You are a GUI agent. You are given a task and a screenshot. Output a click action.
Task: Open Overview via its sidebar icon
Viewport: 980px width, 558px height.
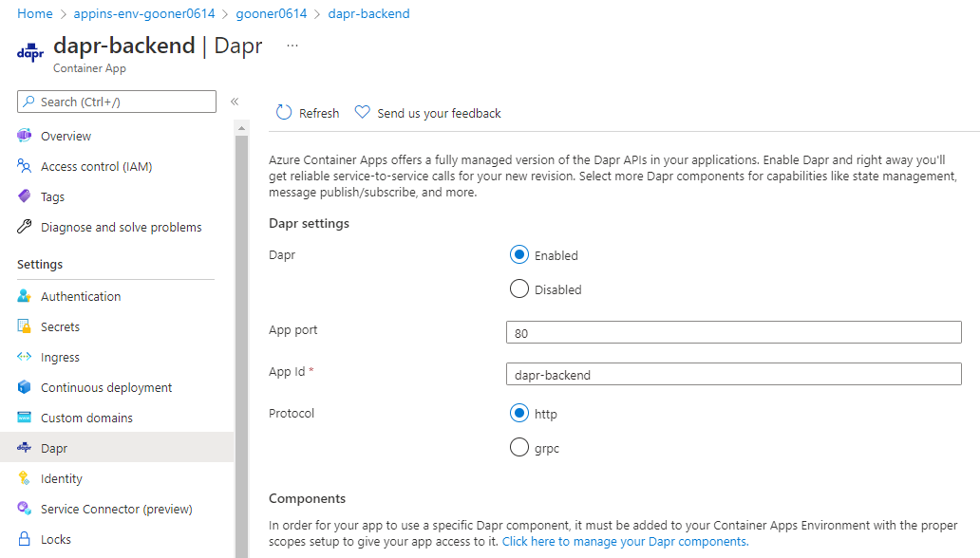click(x=25, y=136)
